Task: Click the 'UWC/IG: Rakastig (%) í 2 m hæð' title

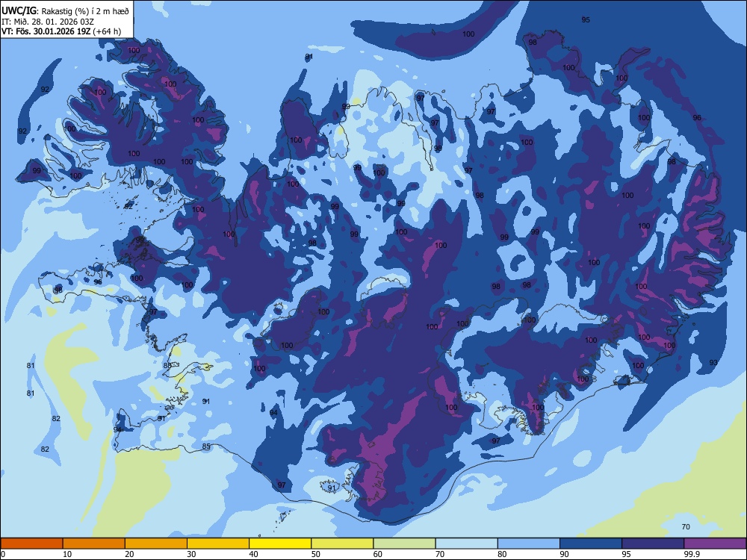Action: (65, 11)
